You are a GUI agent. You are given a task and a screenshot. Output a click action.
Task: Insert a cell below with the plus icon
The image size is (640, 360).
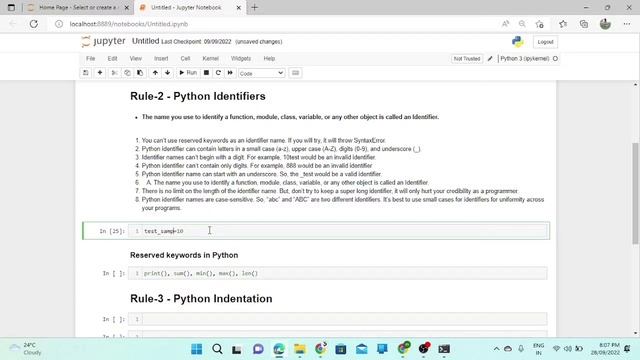click(100, 73)
